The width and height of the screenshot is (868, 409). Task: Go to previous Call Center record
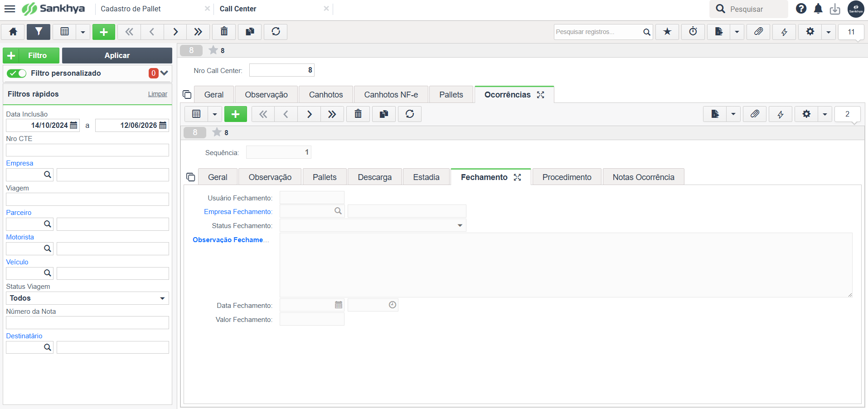point(152,32)
